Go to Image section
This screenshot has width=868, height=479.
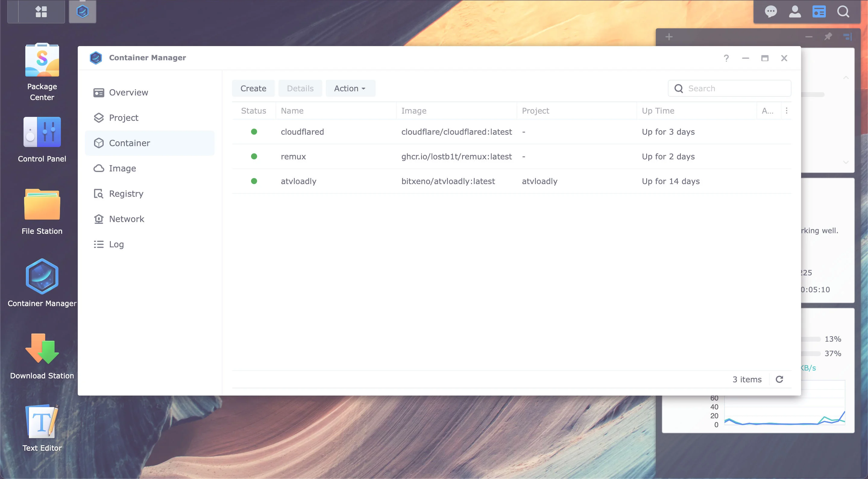(x=149, y=168)
